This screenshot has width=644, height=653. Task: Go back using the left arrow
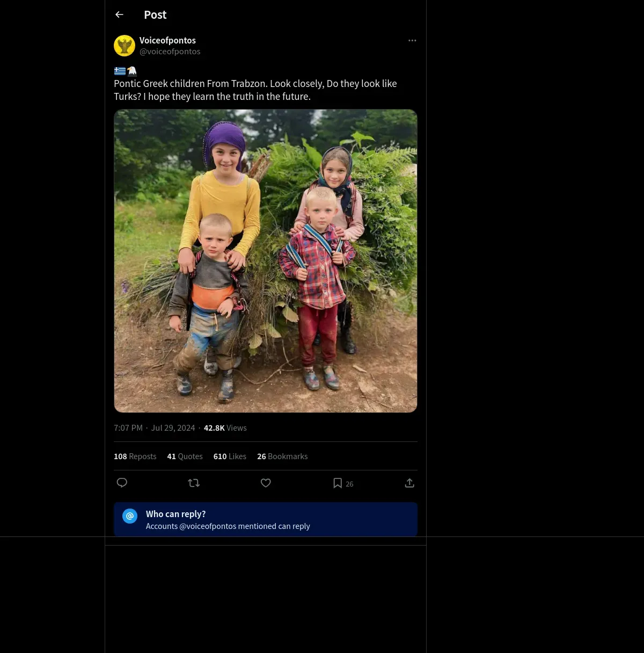(x=119, y=15)
